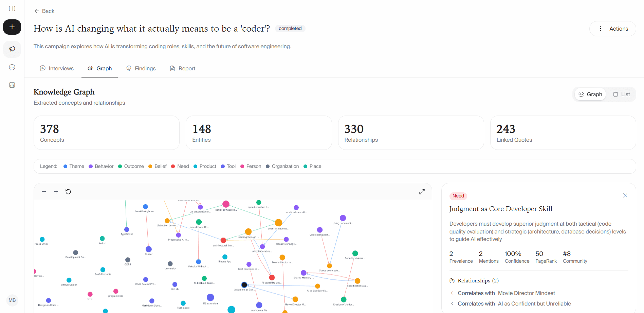644x313 pixels.
Task: Expand the graph to fullscreen
Action: tap(422, 191)
